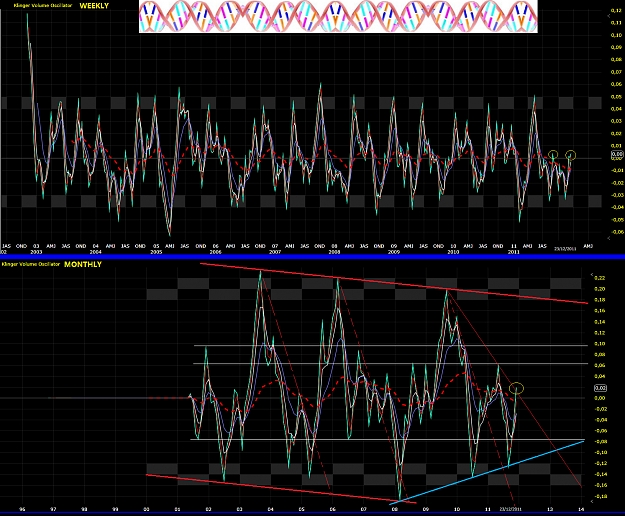The image size is (625, 516).
Task: Click the 2008 year label on weekly axis
Action: (334, 252)
